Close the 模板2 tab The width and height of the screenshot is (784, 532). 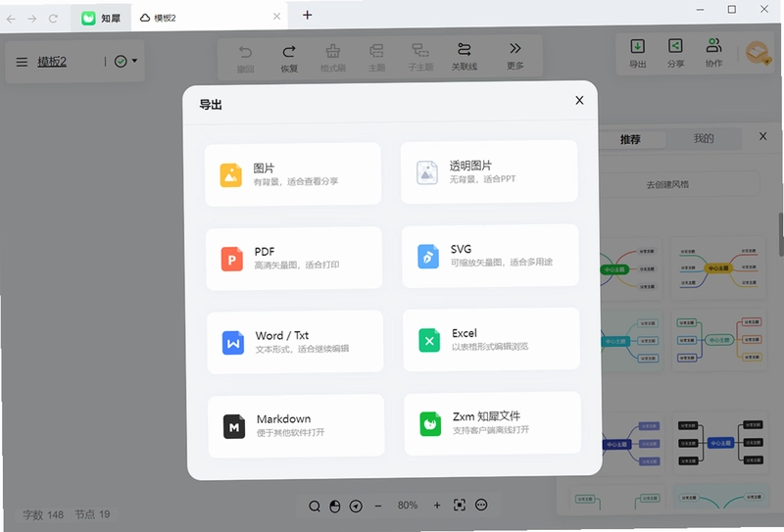[276, 17]
